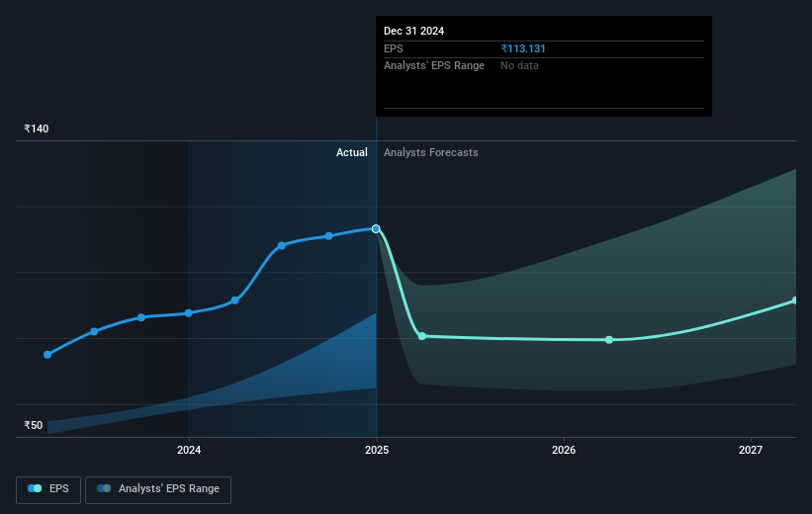This screenshot has width=812, height=514.
Task: Click the EPS point just before the 2025 marker
Action: (x=328, y=236)
